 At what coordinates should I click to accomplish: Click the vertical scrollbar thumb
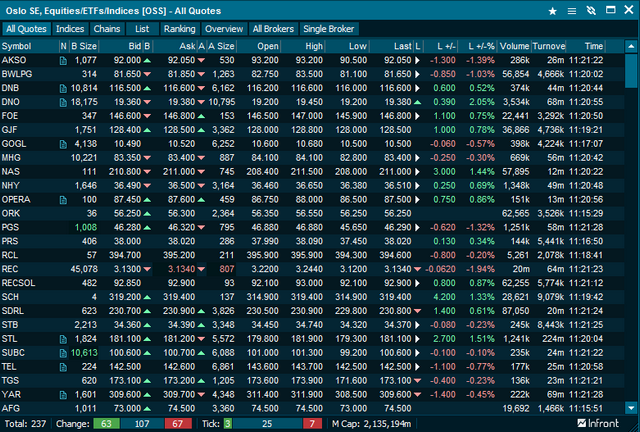[631, 71]
